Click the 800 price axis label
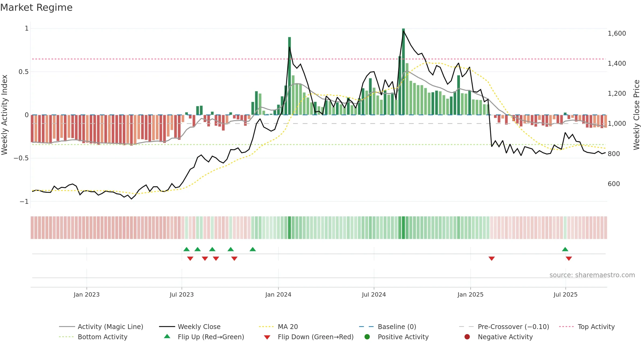 [614, 154]
